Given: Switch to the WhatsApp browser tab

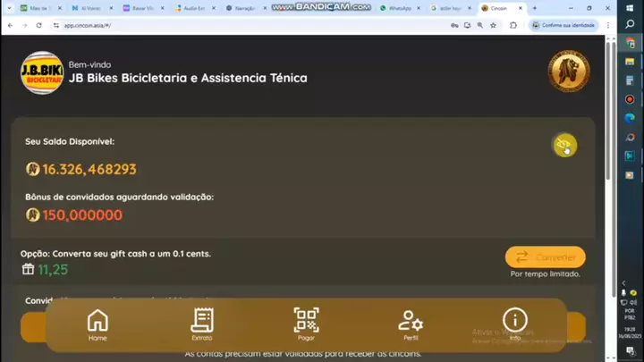Looking at the screenshot, I should click(396, 8).
